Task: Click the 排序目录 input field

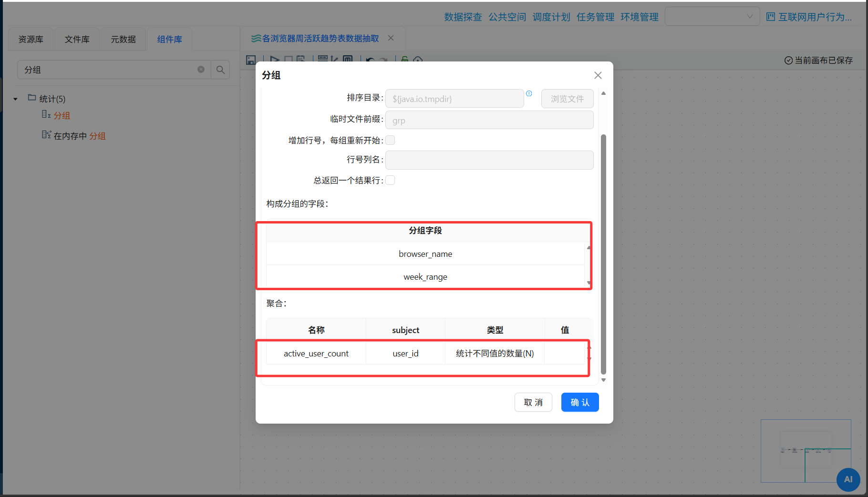Action: (x=455, y=99)
